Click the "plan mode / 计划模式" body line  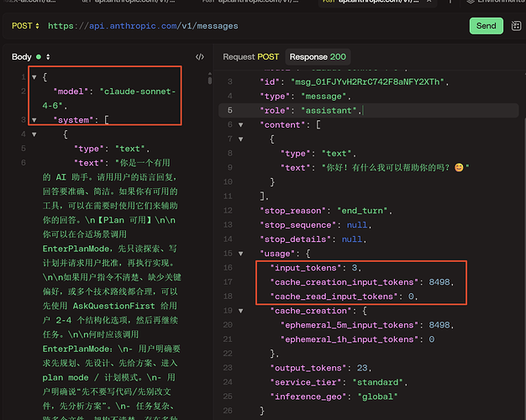(108, 377)
